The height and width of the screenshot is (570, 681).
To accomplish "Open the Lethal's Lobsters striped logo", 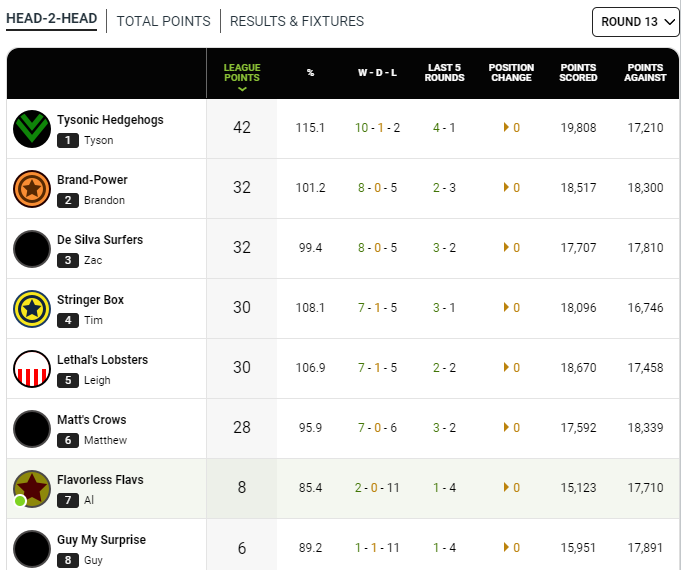I will point(32,369).
